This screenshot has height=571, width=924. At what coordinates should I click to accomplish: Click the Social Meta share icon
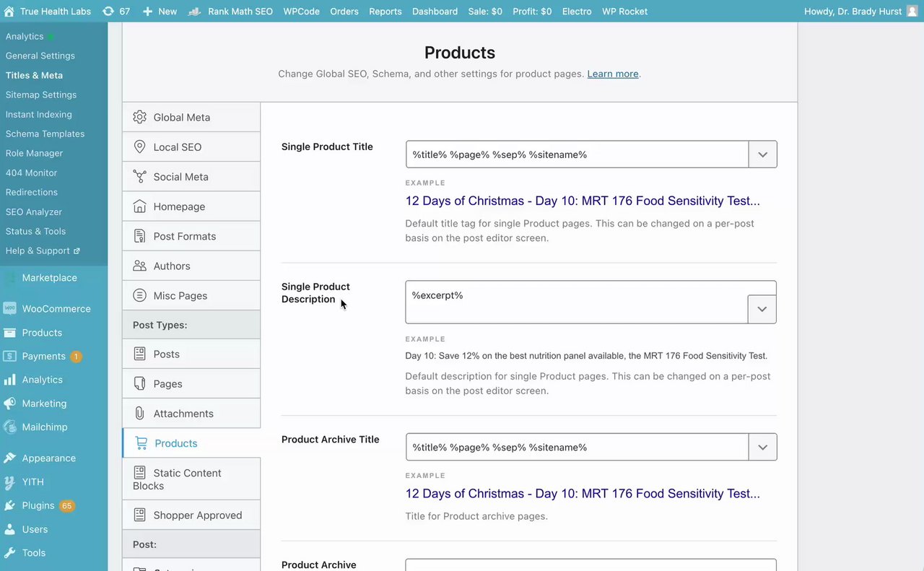point(140,176)
